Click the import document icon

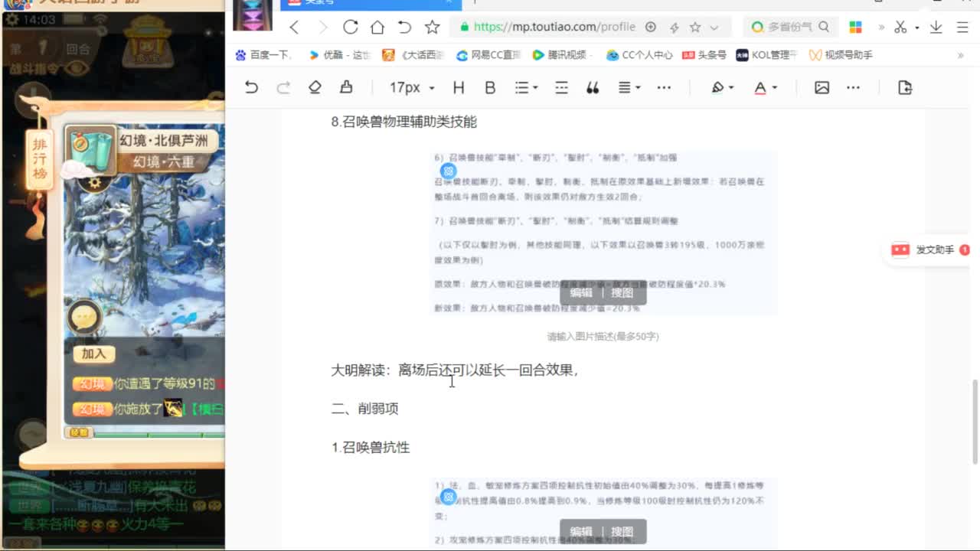[905, 87]
